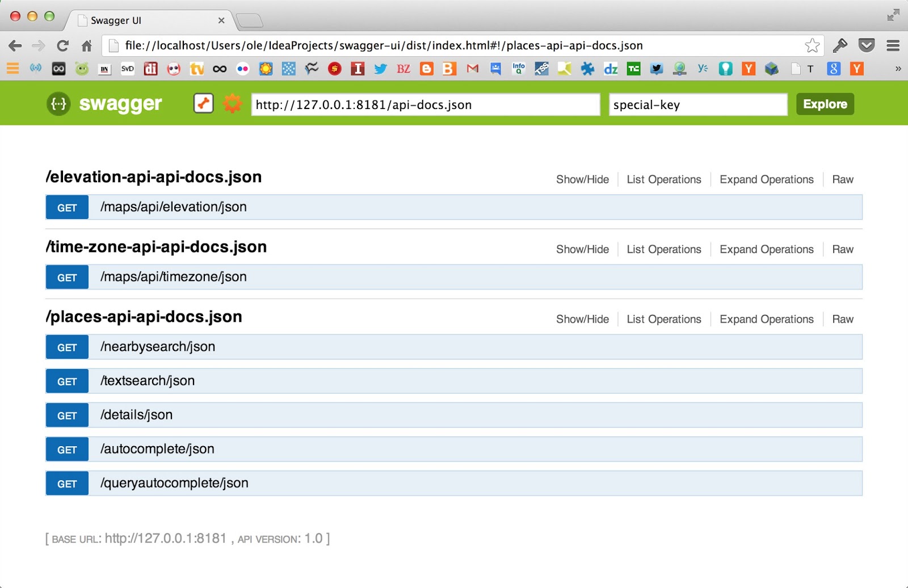The height and width of the screenshot is (588, 908).
Task: Expand the /maps/api/elevation/json operation
Action: [x=454, y=207]
